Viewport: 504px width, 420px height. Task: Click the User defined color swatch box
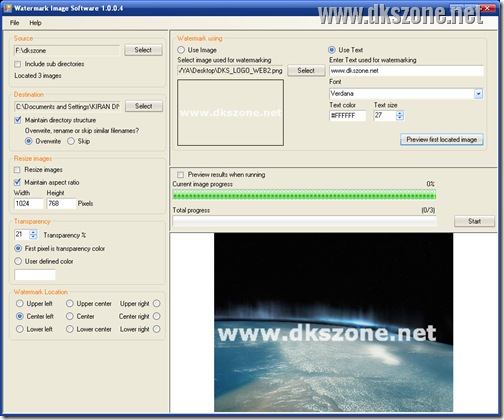(35, 275)
